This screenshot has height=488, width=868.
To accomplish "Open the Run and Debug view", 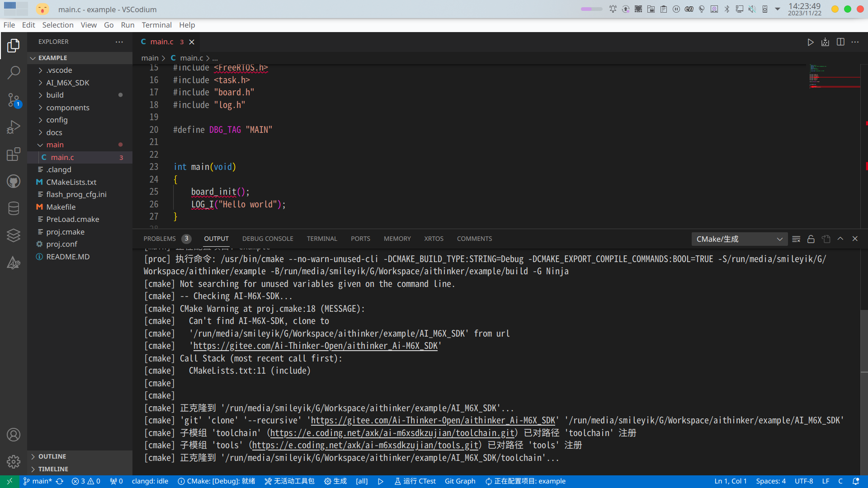I will (14, 127).
